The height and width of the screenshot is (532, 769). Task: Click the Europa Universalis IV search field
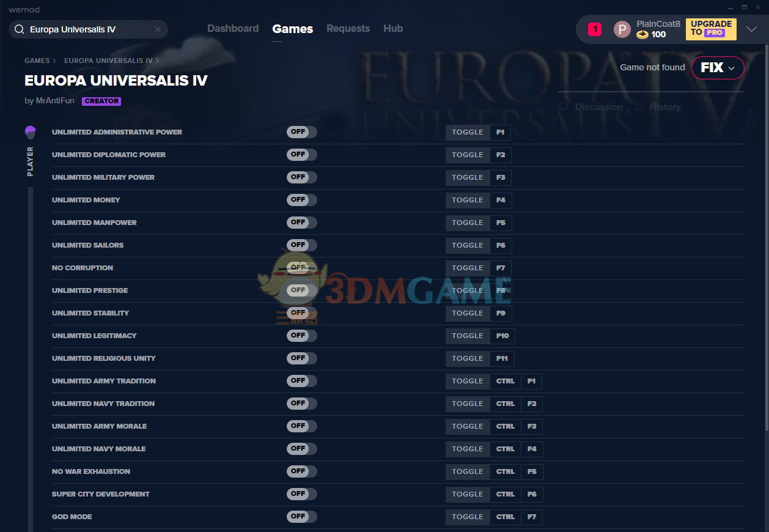(x=88, y=29)
